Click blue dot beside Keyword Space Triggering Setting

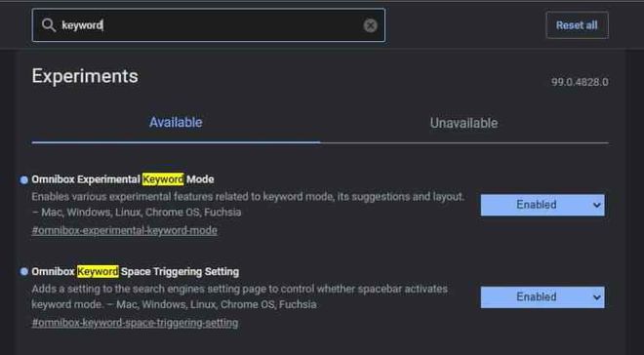point(24,272)
